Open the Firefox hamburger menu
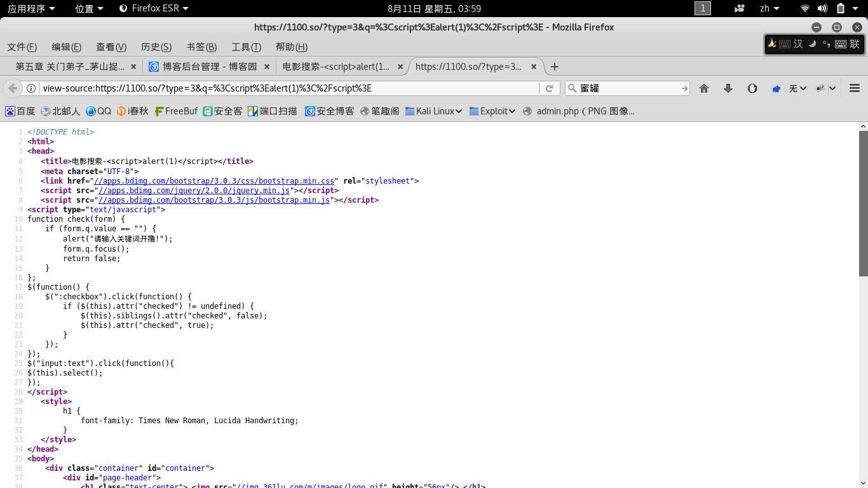Screen dimensions: 868x488 coord(855,88)
